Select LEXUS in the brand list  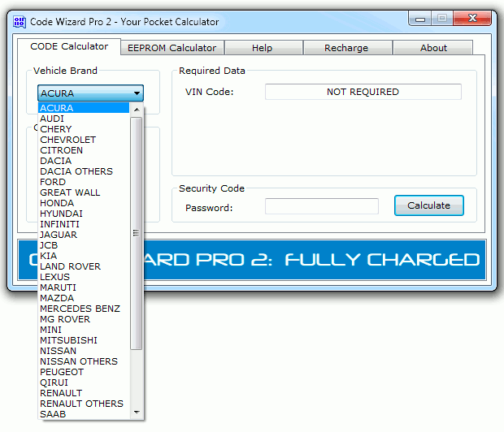point(84,277)
